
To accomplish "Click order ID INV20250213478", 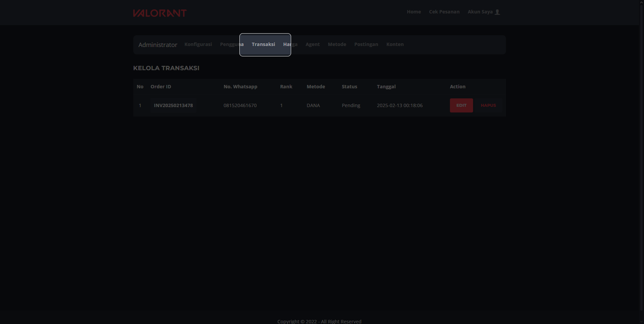I will (x=173, y=105).
